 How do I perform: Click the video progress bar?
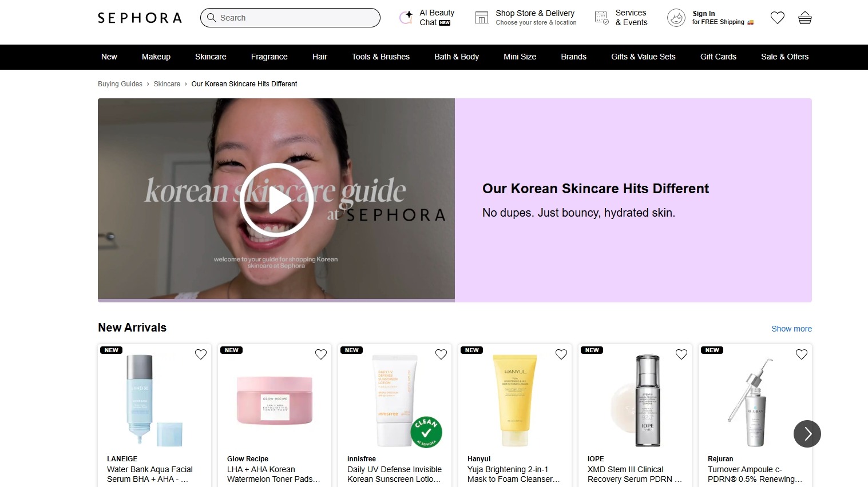click(276, 300)
